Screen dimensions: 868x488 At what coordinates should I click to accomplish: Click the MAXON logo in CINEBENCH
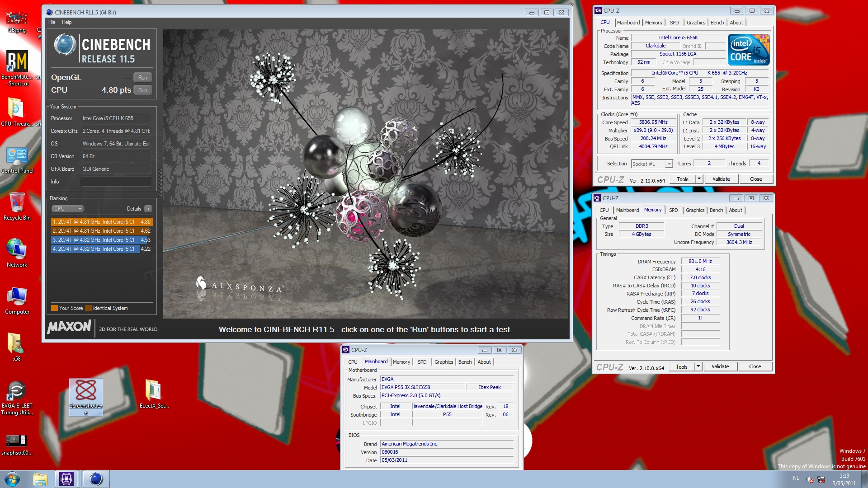point(69,327)
